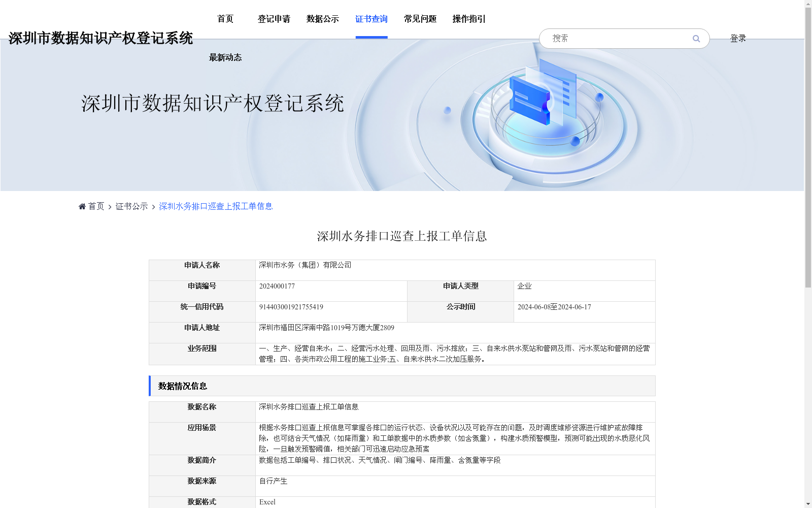The image size is (812, 508).
Task: Click the 统一信用代码 label cell
Action: click(x=202, y=312)
